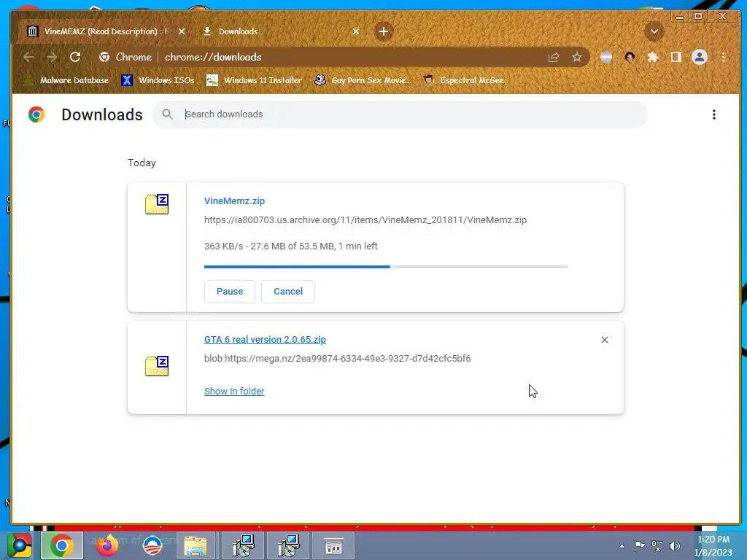Screen dimensions: 747x560
Task: Open the Obama logo taskbar icon
Action: click(152, 545)
